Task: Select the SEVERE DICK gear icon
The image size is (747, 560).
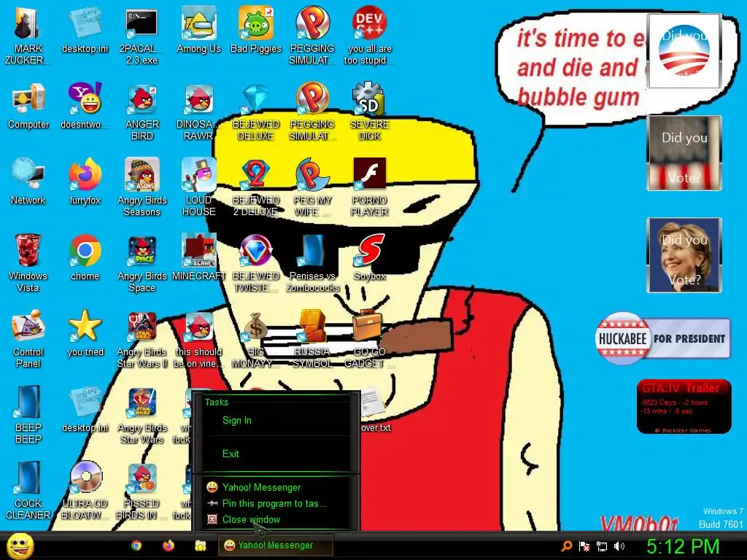Action: (369, 112)
